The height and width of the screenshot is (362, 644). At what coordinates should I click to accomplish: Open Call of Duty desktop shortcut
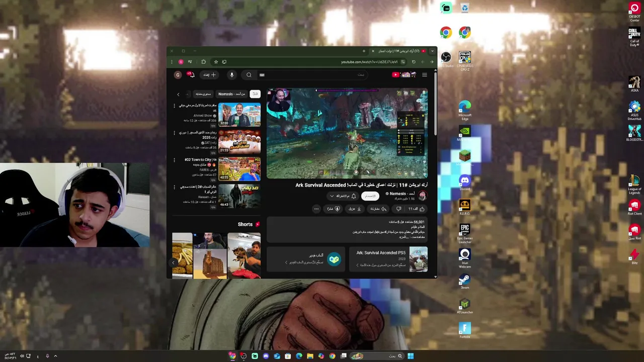tap(634, 37)
